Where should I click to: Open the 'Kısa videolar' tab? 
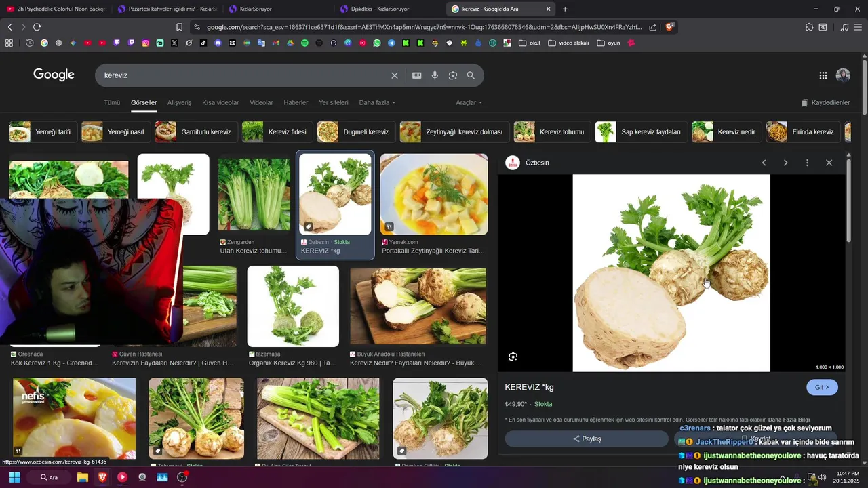coord(220,102)
